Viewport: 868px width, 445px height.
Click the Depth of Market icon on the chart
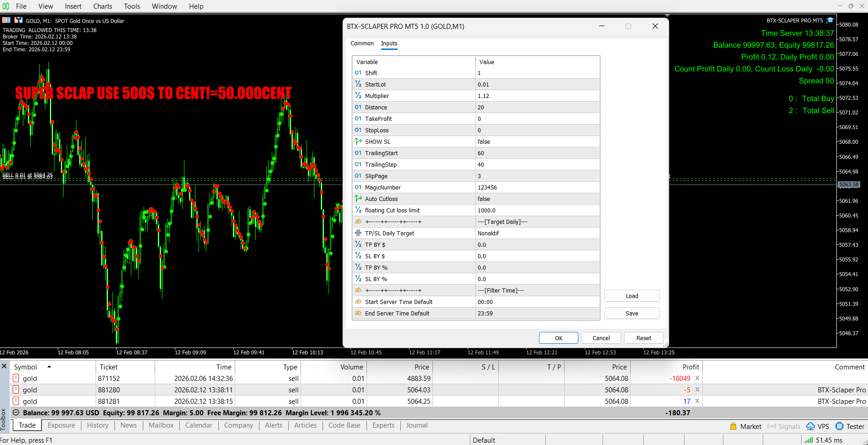(18, 20)
